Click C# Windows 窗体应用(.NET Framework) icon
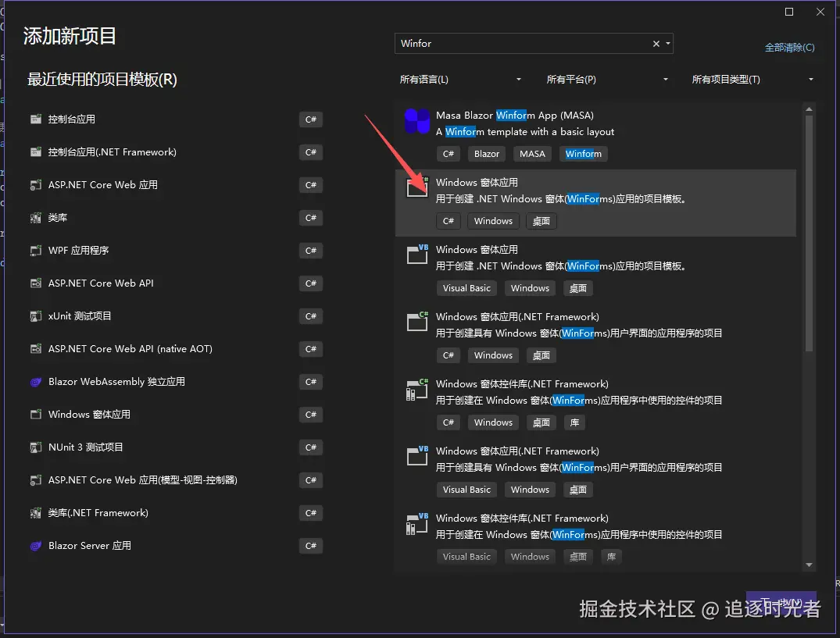840x638 pixels. pyautogui.click(x=417, y=321)
